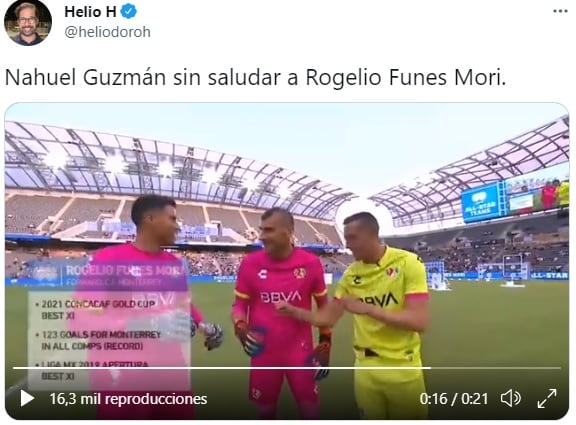Click the unplayed end of the progress bar
This screenshot has height=425, width=576.
point(496,368)
